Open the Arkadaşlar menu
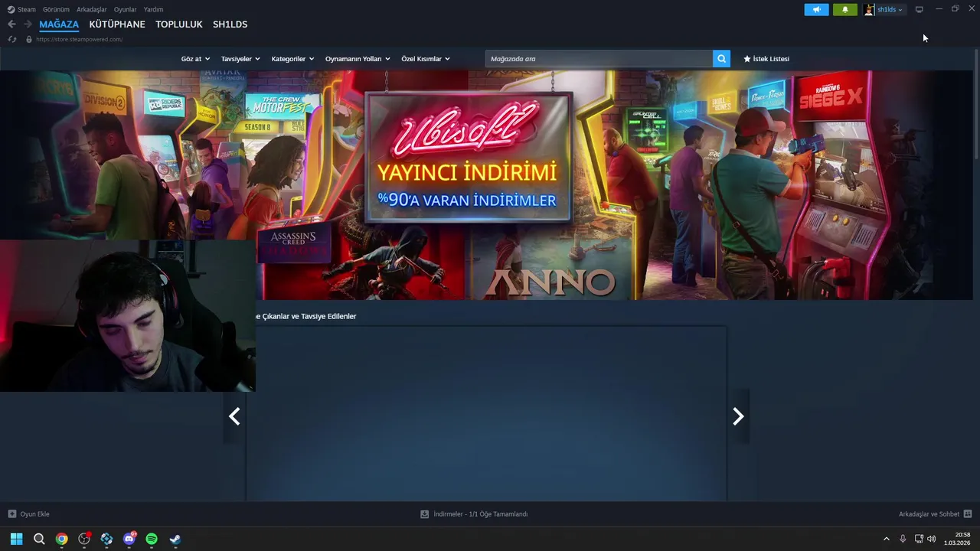 click(92, 9)
